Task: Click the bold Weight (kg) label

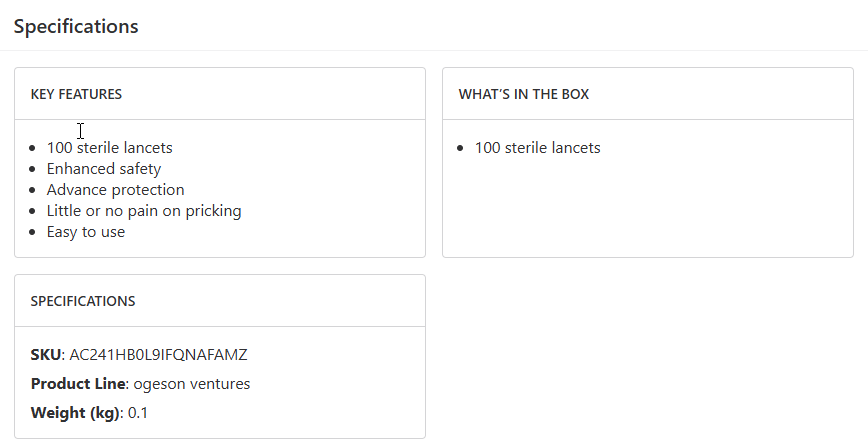Action: click(75, 413)
